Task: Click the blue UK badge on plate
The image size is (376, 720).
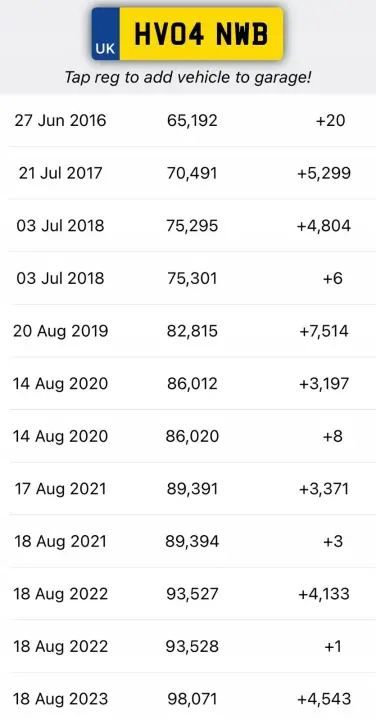Action: click(106, 34)
